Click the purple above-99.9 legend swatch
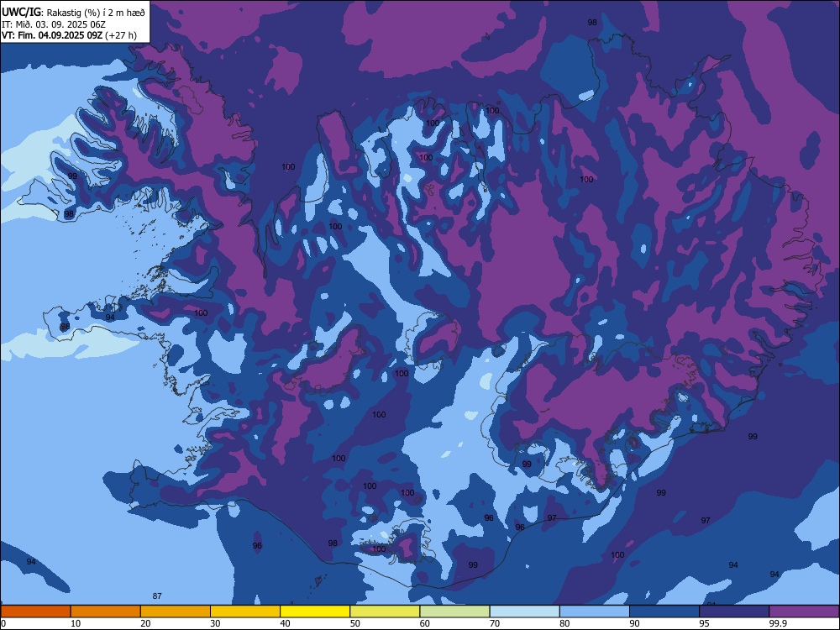The height and width of the screenshot is (630, 840). tap(804, 612)
